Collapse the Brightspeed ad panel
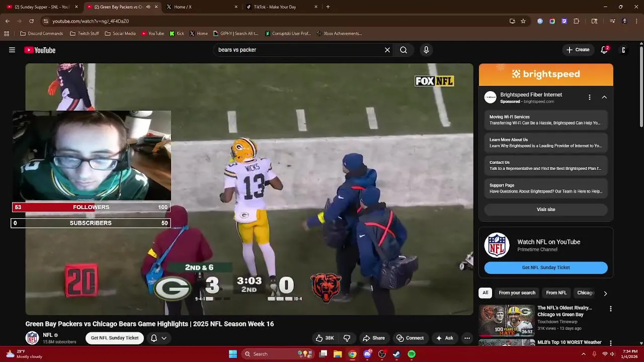The image size is (644, 362). click(604, 97)
